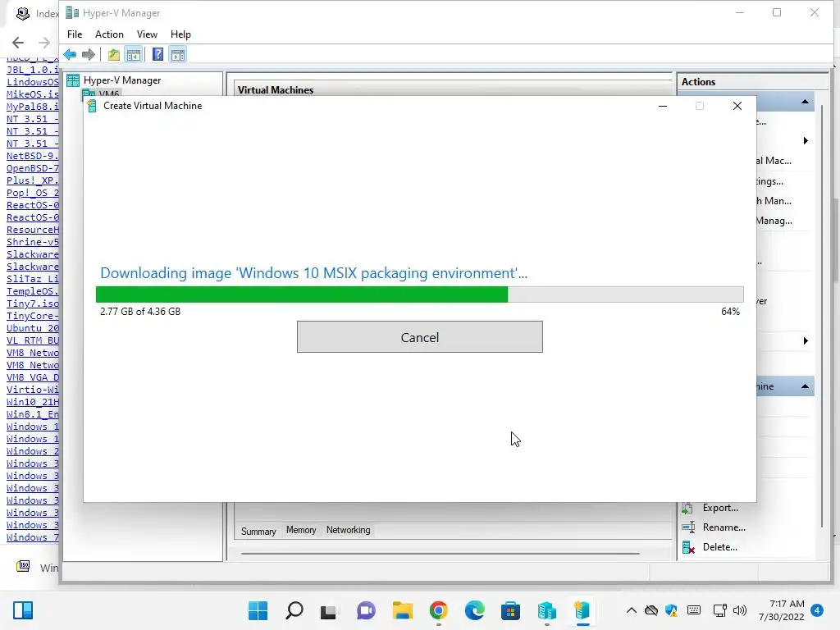The image size is (840, 630).
Task: Open the File menu in Hyper-V Manager
Action: 75,34
